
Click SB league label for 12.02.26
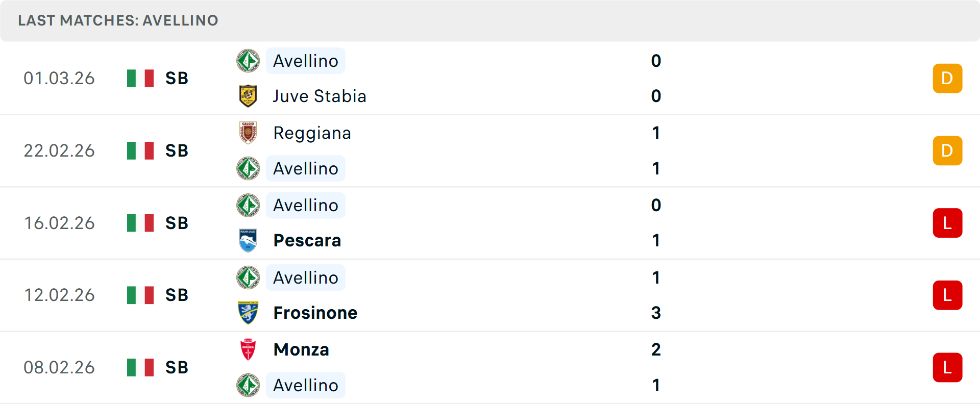click(177, 295)
